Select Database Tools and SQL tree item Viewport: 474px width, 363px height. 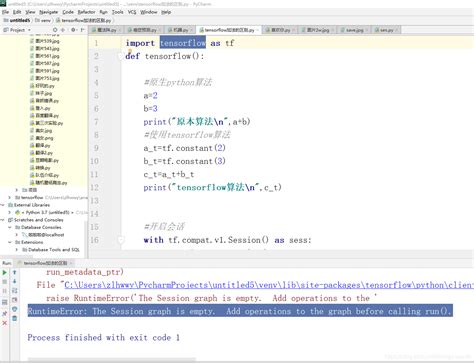point(54,250)
